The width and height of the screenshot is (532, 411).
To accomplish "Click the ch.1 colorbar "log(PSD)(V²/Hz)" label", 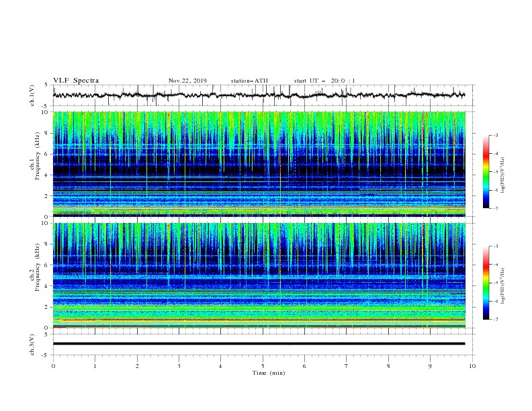I will (503, 175).
